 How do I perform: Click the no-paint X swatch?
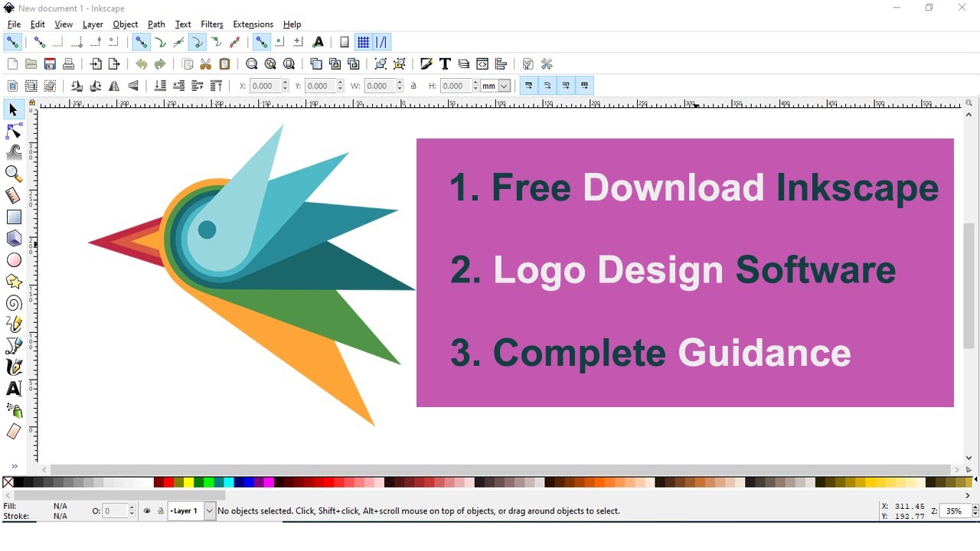tap(8, 482)
